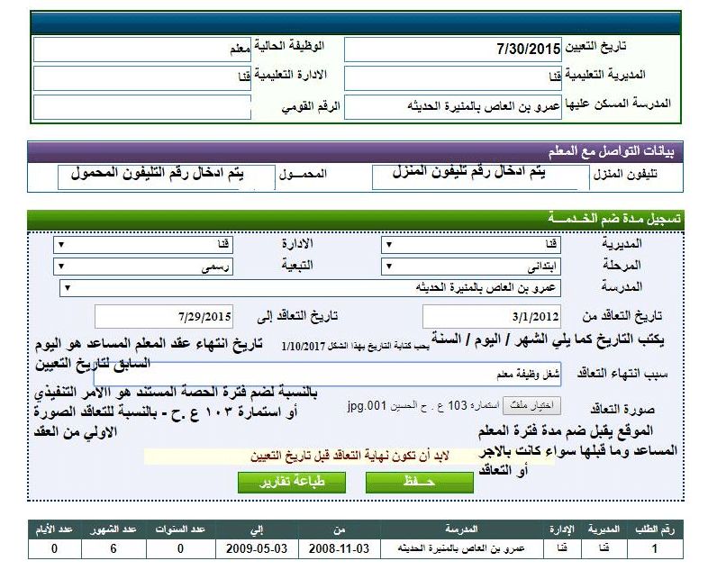Click the تاريخ التعيين field showing 7/30/2015
The image size is (708, 588).
(453, 50)
